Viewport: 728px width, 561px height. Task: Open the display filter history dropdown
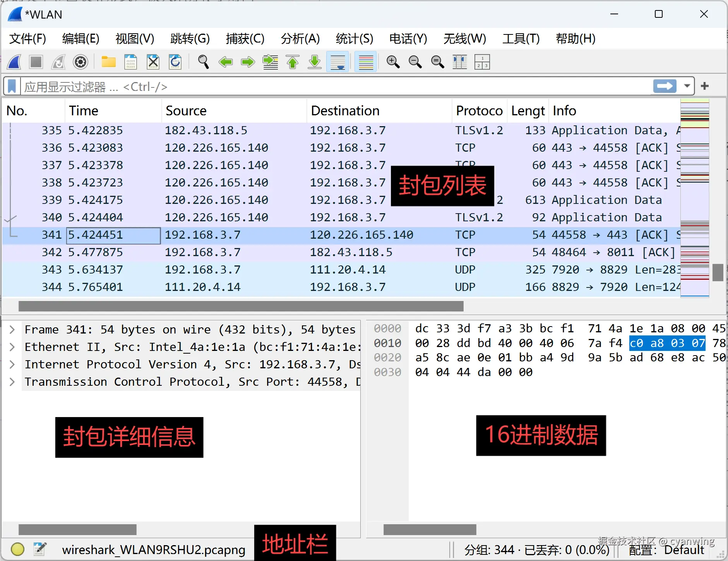click(687, 86)
